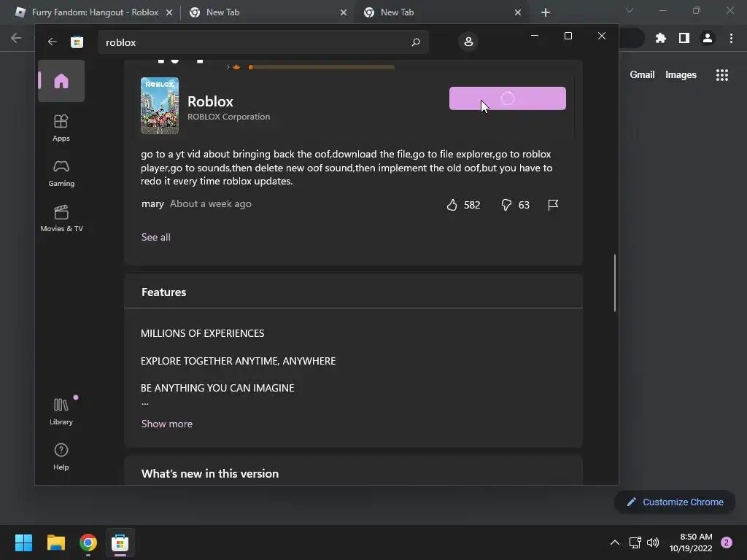747x560 pixels.
Task: Report mary's review with flag icon
Action: pyautogui.click(x=553, y=205)
